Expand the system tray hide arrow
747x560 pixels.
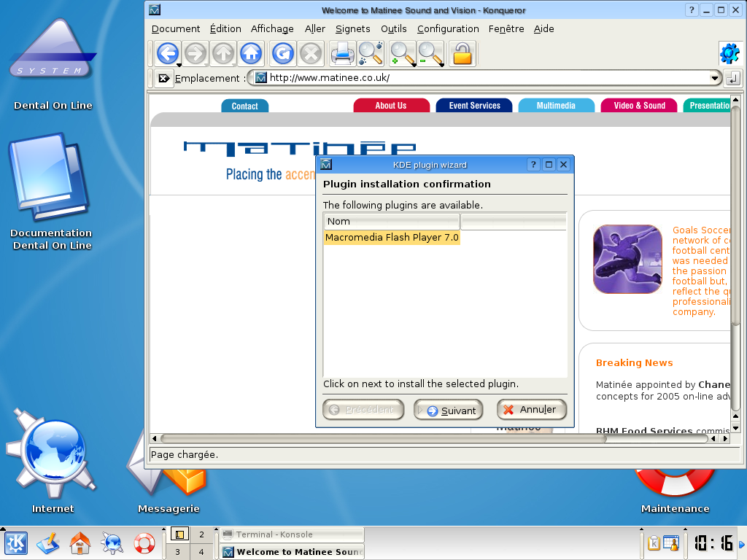click(x=742, y=543)
